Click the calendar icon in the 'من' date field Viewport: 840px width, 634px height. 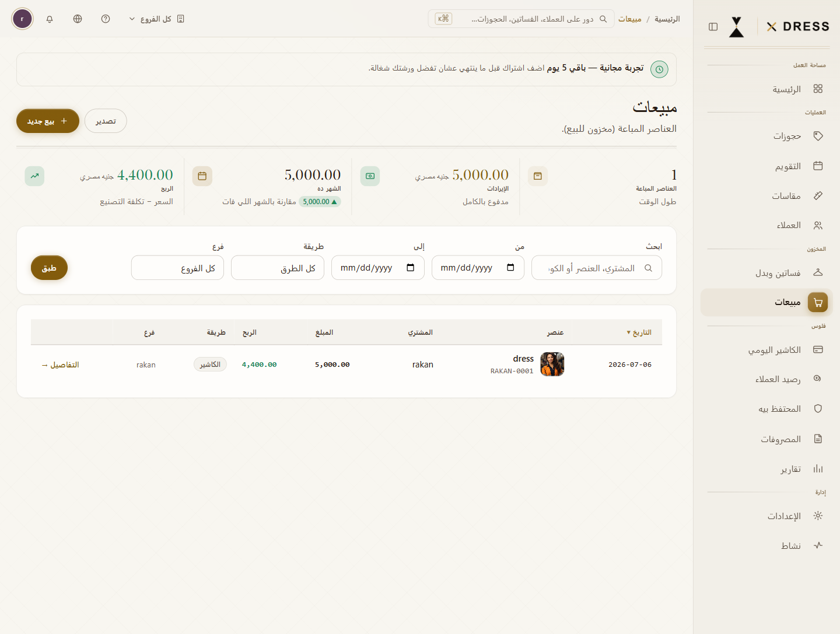pos(510,268)
